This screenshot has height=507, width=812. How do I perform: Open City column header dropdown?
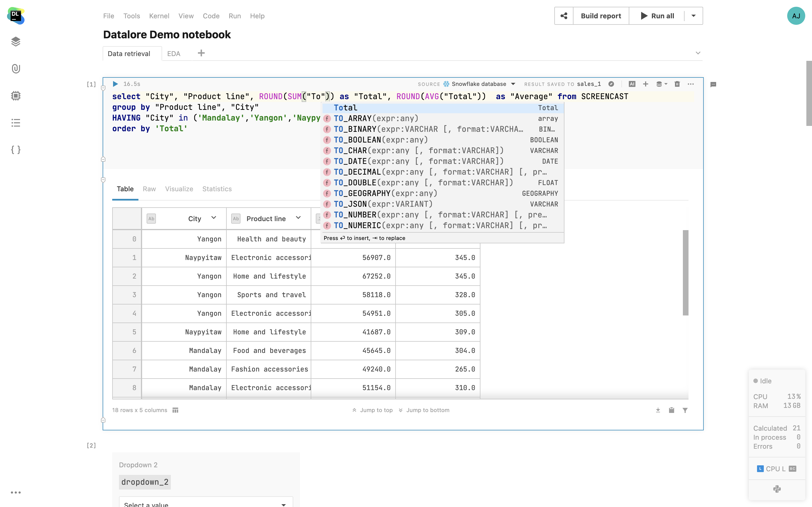214,218
